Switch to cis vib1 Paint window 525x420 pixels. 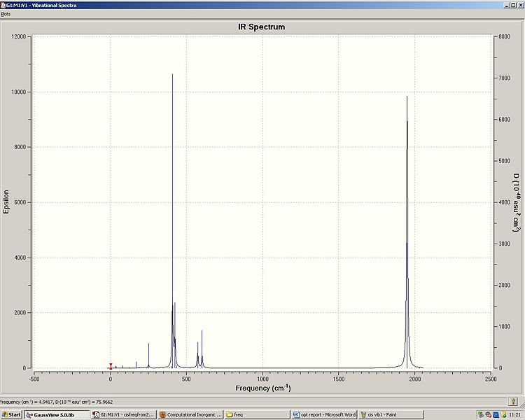click(x=391, y=414)
